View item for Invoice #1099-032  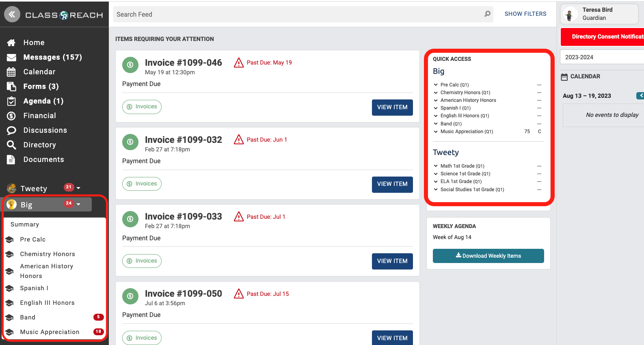pyautogui.click(x=392, y=184)
